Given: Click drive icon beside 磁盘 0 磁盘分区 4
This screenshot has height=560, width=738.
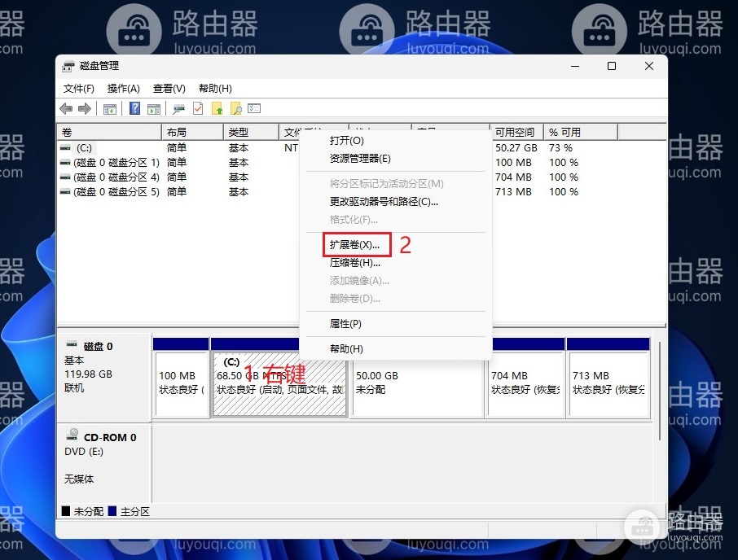Looking at the screenshot, I should pyautogui.click(x=65, y=177).
